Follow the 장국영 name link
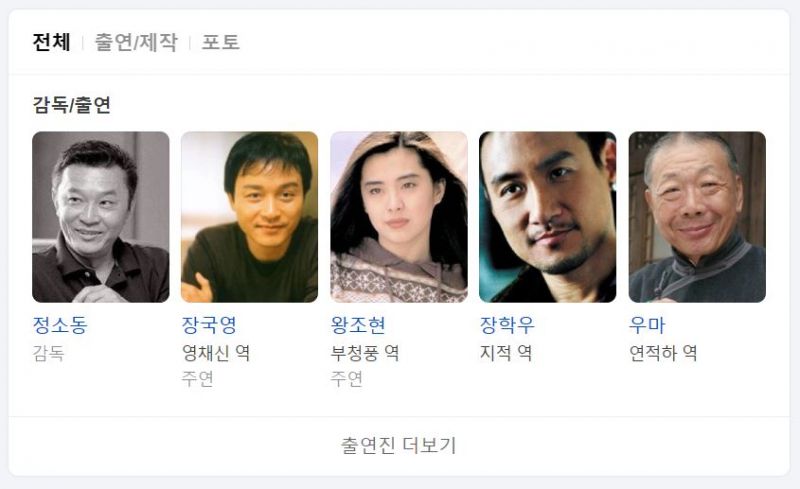The width and height of the screenshot is (800, 489). (209, 325)
